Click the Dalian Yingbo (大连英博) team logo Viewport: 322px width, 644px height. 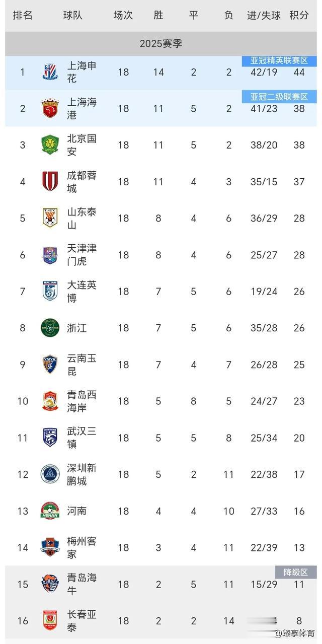coord(50,291)
